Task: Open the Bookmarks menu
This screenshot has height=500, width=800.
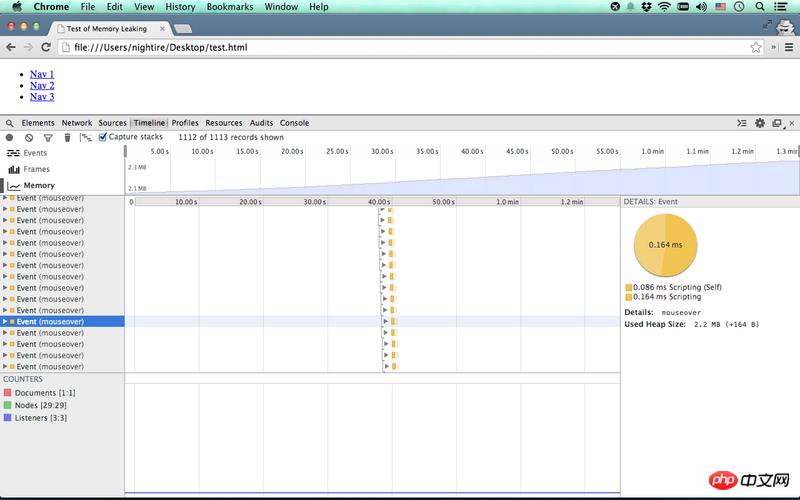Action: click(229, 7)
